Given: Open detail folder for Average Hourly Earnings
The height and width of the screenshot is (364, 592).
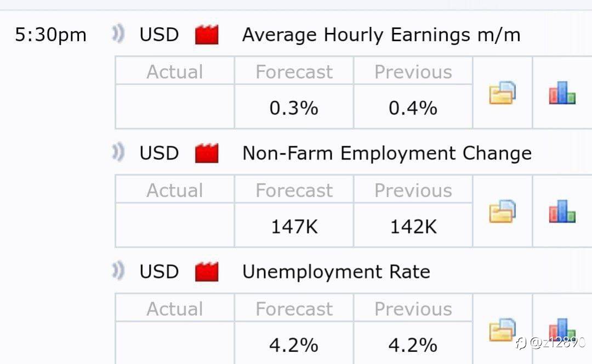Looking at the screenshot, I should coord(502,93).
